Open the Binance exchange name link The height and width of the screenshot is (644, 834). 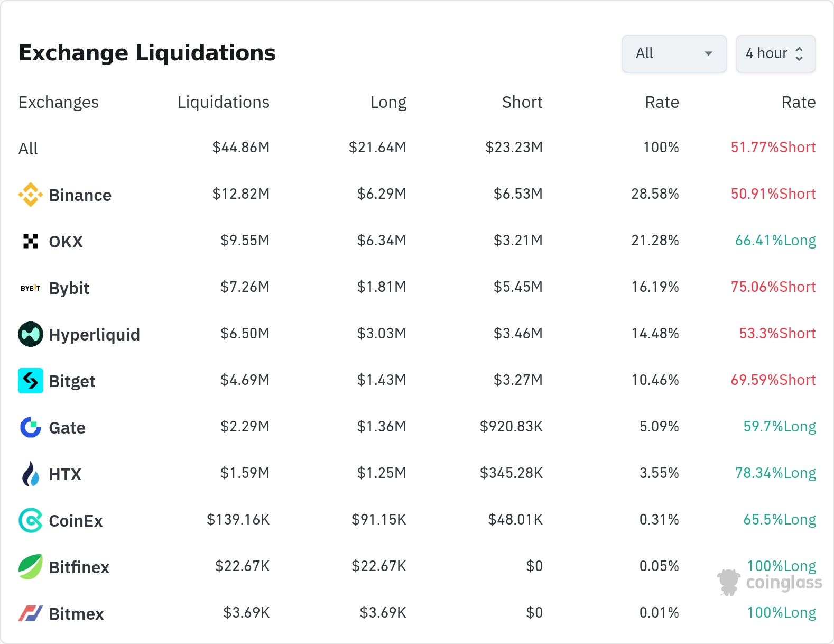click(80, 195)
